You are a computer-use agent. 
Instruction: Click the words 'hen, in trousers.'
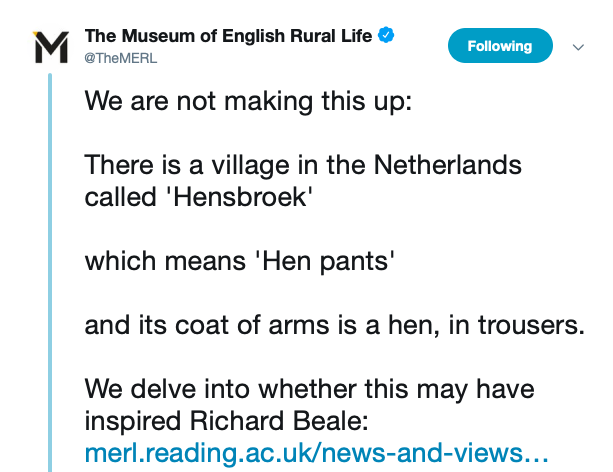(x=495, y=325)
